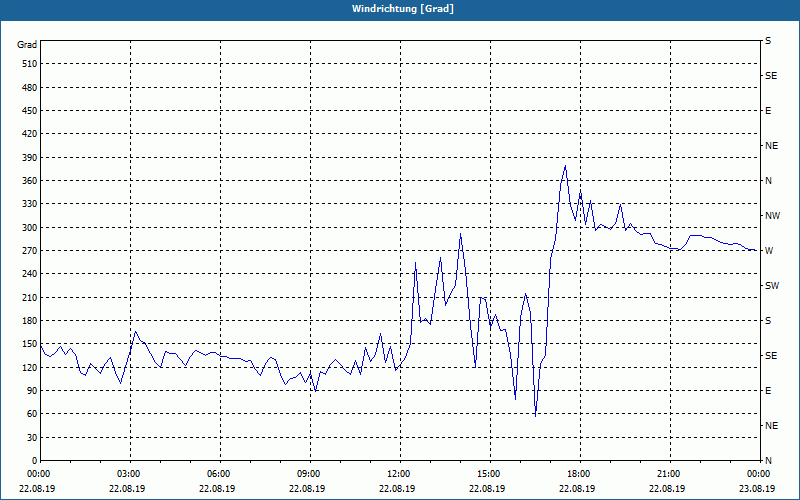Select the 'SW' compass label

pyautogui.click(x=772, y=286)
